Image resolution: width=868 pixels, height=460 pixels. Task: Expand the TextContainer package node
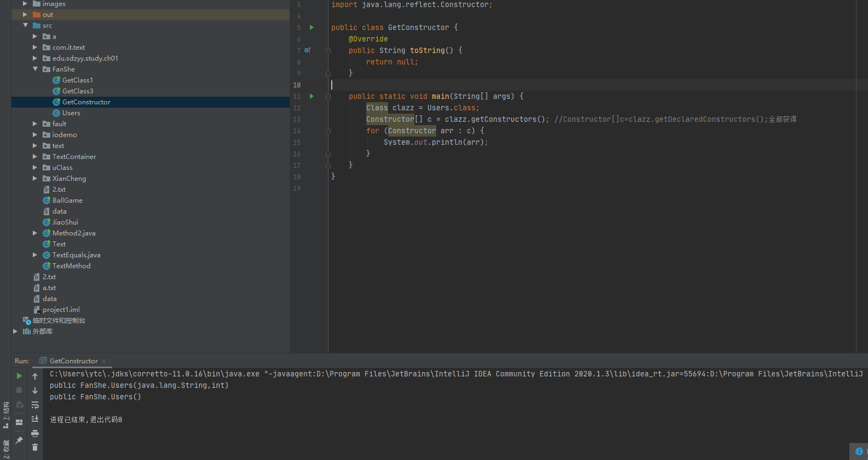pyautogui.click(x=35, y=157)
